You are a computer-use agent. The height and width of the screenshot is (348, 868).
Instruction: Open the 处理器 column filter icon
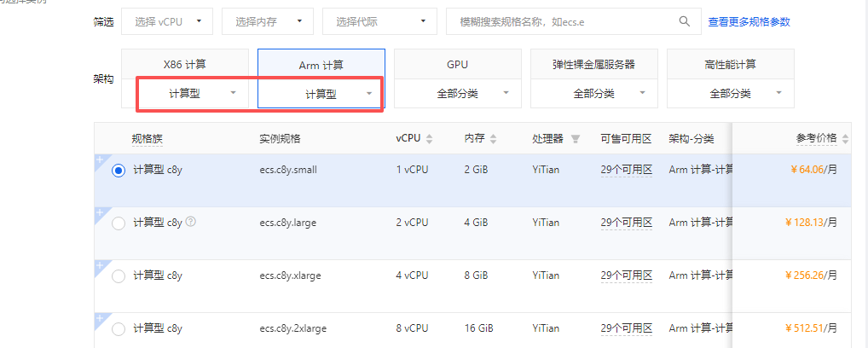(x=575, y=139)
